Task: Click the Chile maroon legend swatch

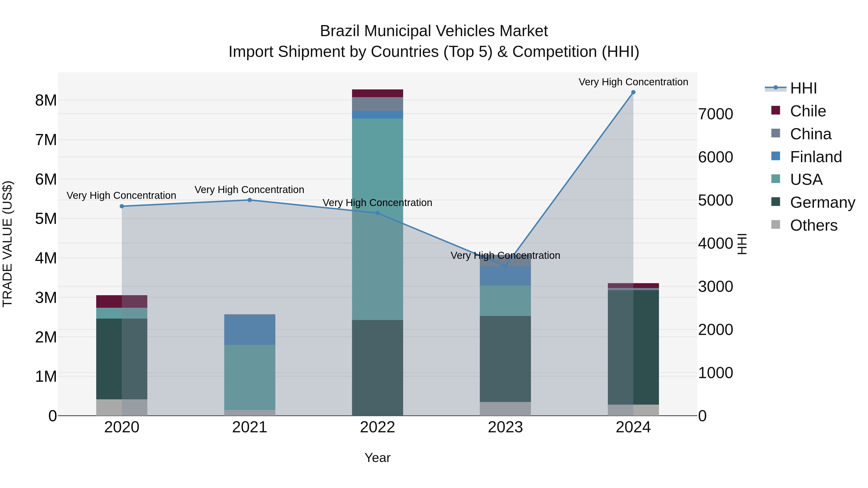Action: pyautogui.click(x=776, y=110)
